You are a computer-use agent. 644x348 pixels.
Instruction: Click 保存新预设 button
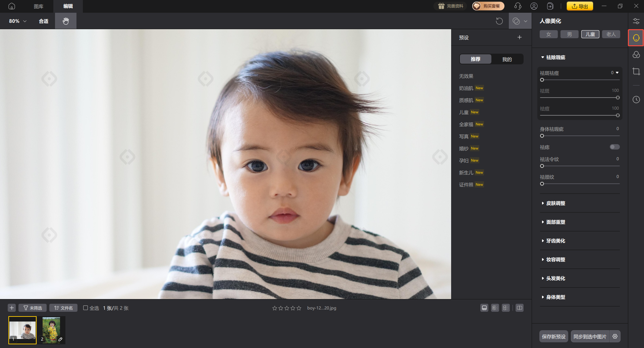point(553,336)
